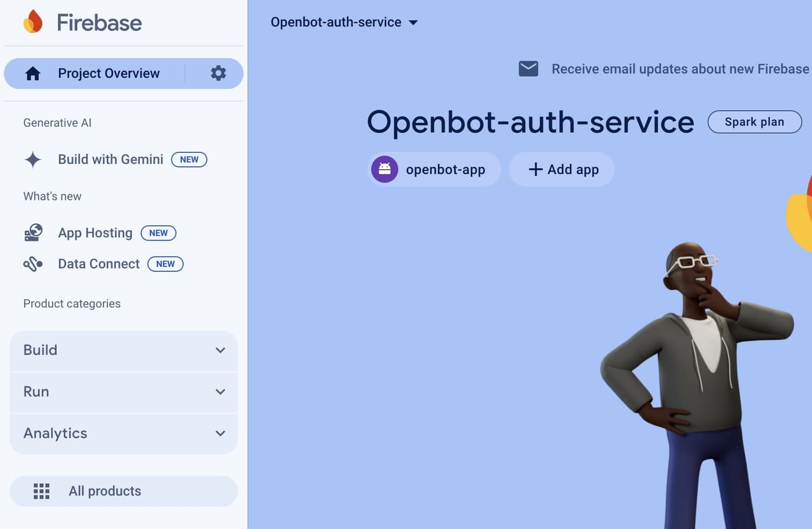
Task: Click the Generative AI section label
Action: (x=57, y=123)
